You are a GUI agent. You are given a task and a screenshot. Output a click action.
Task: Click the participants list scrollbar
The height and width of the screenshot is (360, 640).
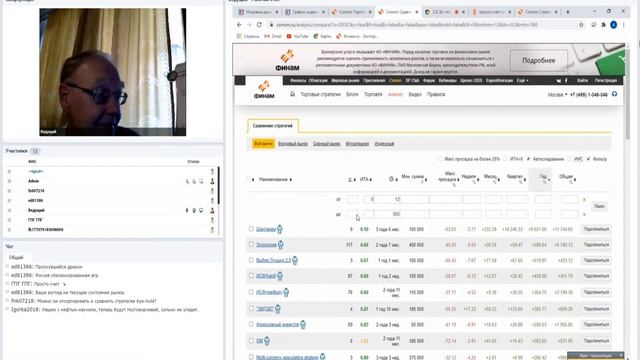[x=218, y=186]
